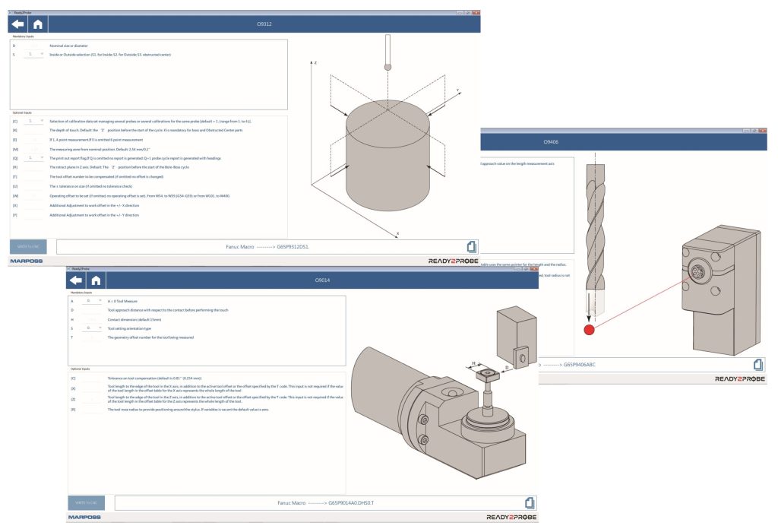
Task: Open the S tool setting orientation dropdown
Action: click(92, 328)
